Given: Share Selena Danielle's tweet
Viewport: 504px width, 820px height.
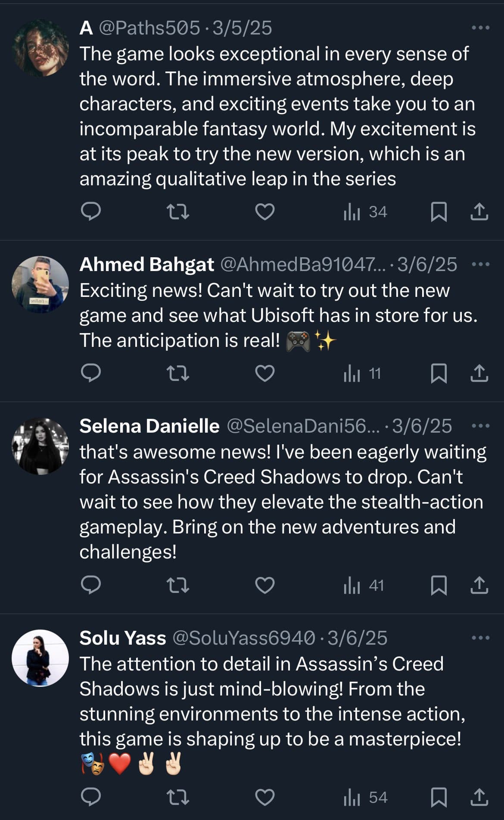Looking at the screenshot, I should point(479,585).
